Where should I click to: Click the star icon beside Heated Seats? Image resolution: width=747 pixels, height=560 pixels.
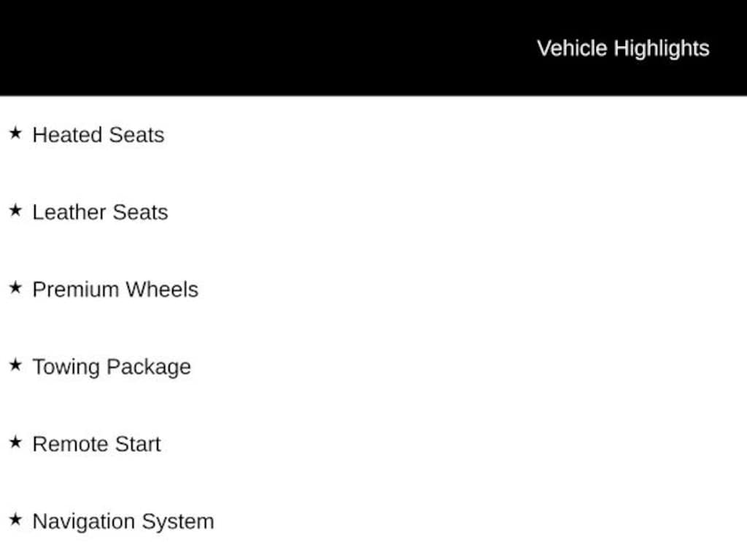[15, 133]
